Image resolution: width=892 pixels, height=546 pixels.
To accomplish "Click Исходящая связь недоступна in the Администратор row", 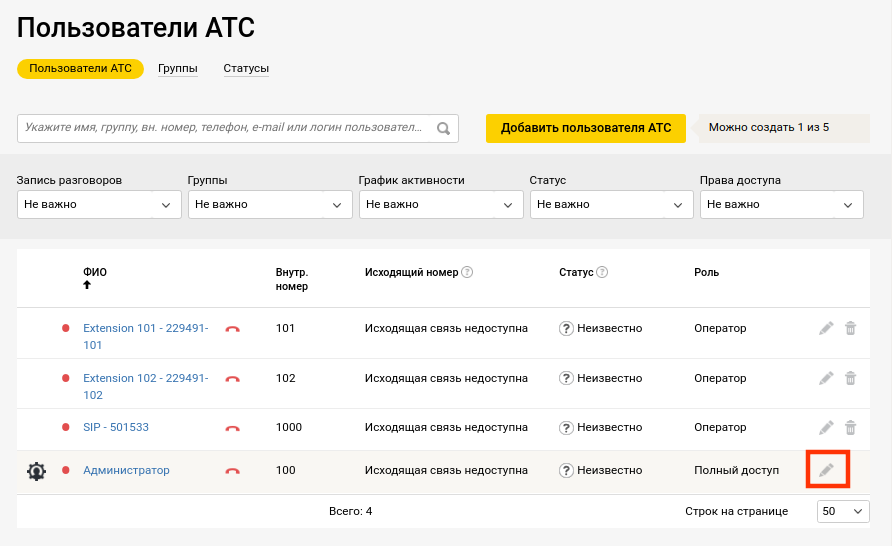I will [x=446, y=470].
